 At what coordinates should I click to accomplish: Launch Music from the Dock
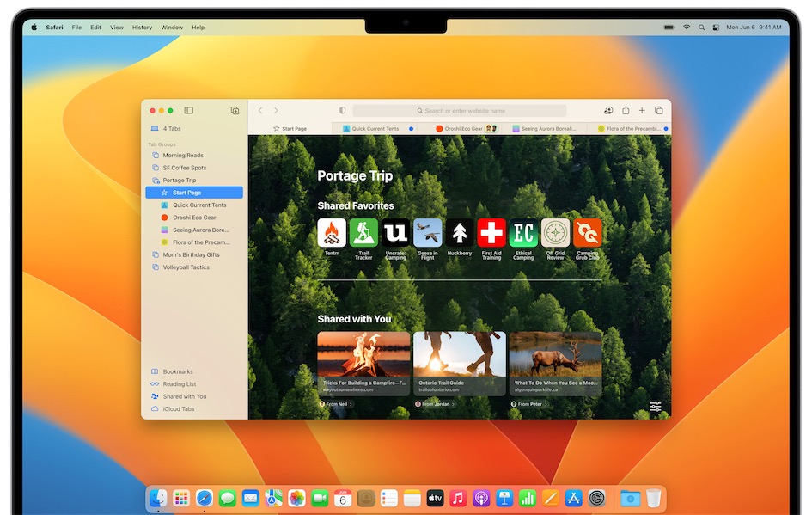458,499
